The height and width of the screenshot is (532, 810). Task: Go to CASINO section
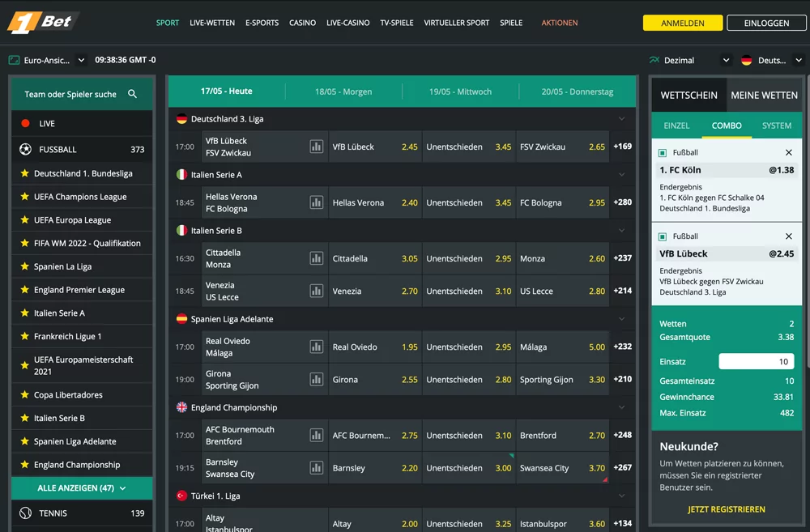pos(302,23)
